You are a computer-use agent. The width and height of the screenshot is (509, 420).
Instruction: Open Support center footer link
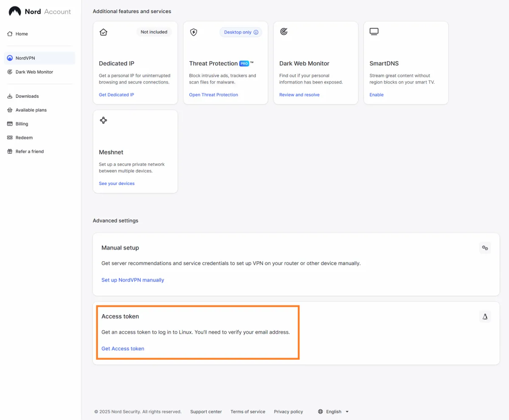pos(206,412)
